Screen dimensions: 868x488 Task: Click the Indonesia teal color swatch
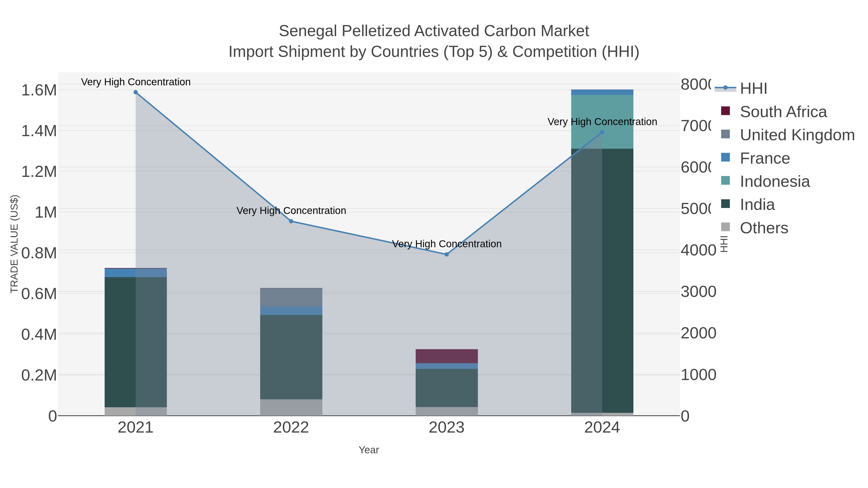tap(726, 180)
